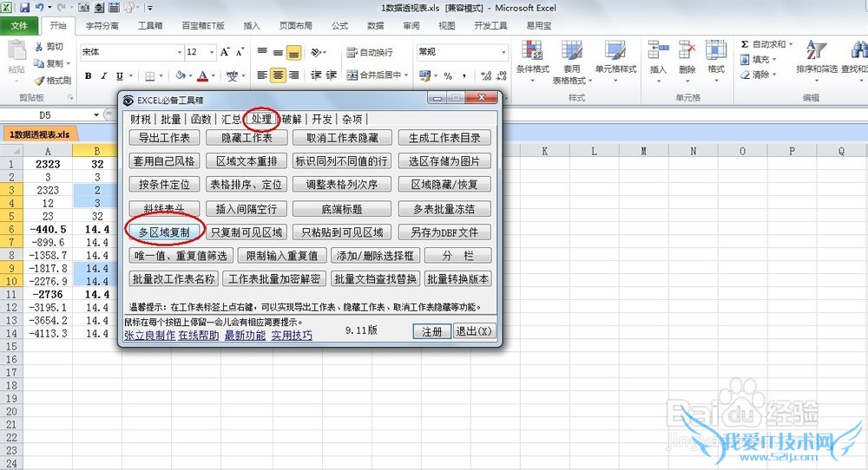Click the 退出(X) button

coord(474,331)
